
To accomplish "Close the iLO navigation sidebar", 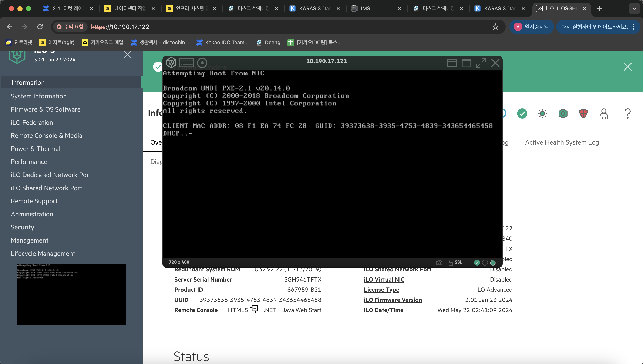I will (128, 54).
